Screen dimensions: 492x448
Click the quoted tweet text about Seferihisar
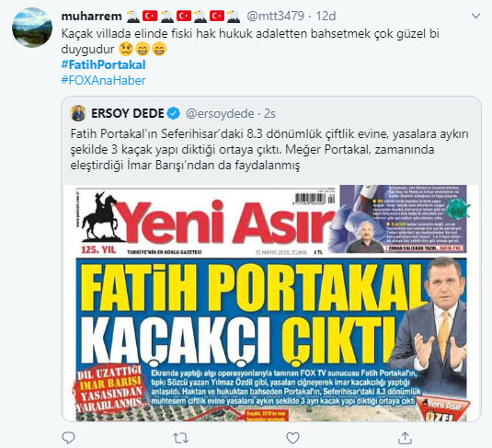click(269, 149)
